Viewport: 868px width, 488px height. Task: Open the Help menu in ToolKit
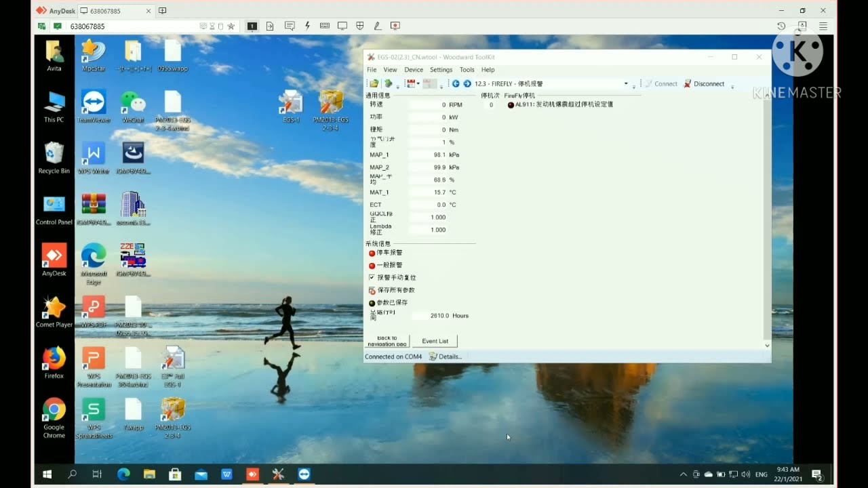[x=488, y=70]
